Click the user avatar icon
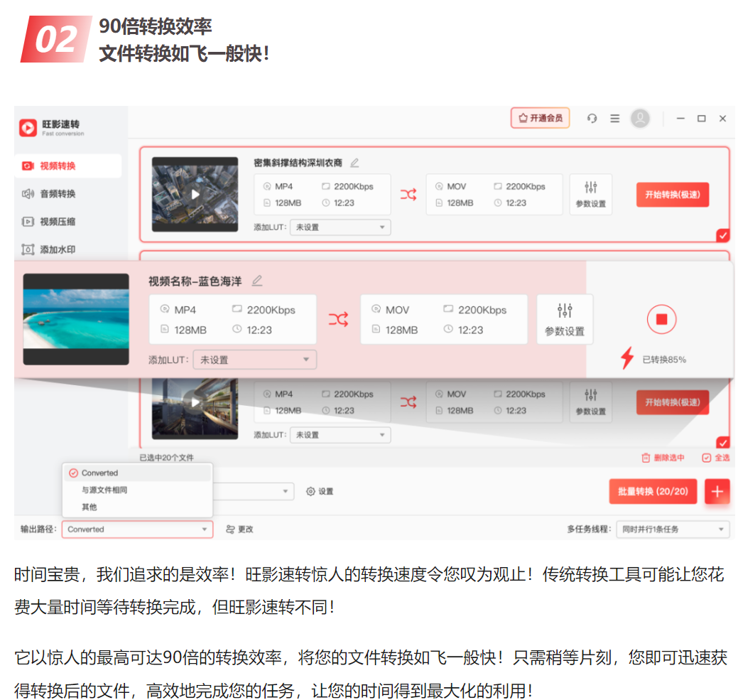Image resolution: width=738 pixels, height=700 pixels. coord(640,118)
